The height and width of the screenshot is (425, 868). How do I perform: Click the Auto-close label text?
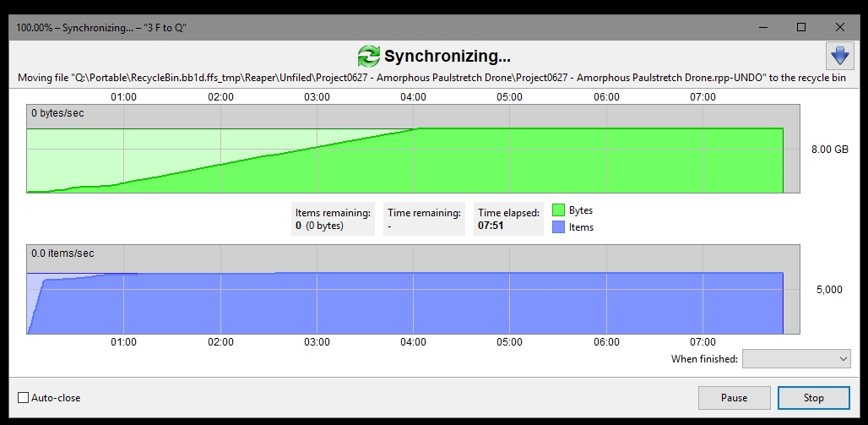click(56, 398)
